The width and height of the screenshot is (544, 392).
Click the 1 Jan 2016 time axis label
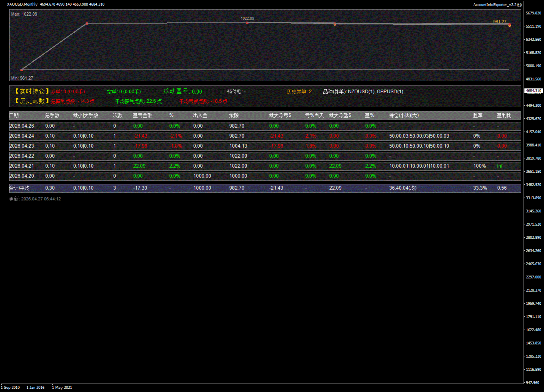[35, 387]
